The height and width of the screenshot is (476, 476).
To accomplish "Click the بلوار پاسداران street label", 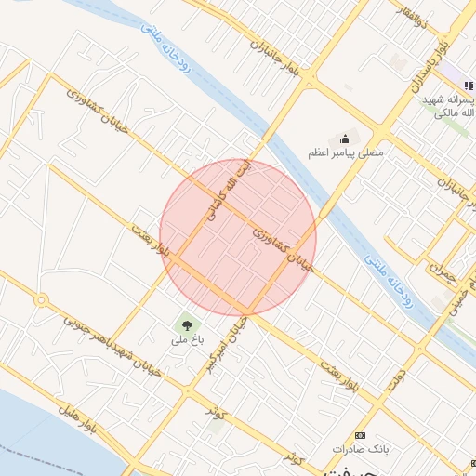I will (x=430, y=67).
